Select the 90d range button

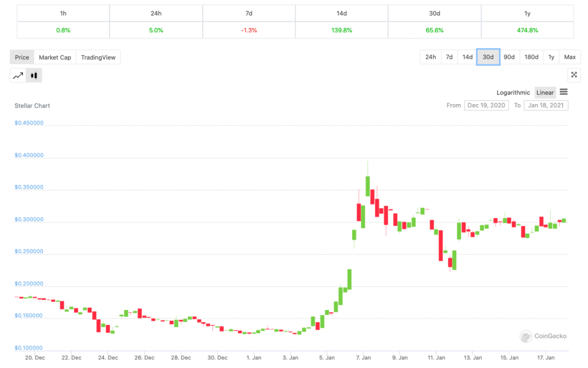tap(509, 57)
